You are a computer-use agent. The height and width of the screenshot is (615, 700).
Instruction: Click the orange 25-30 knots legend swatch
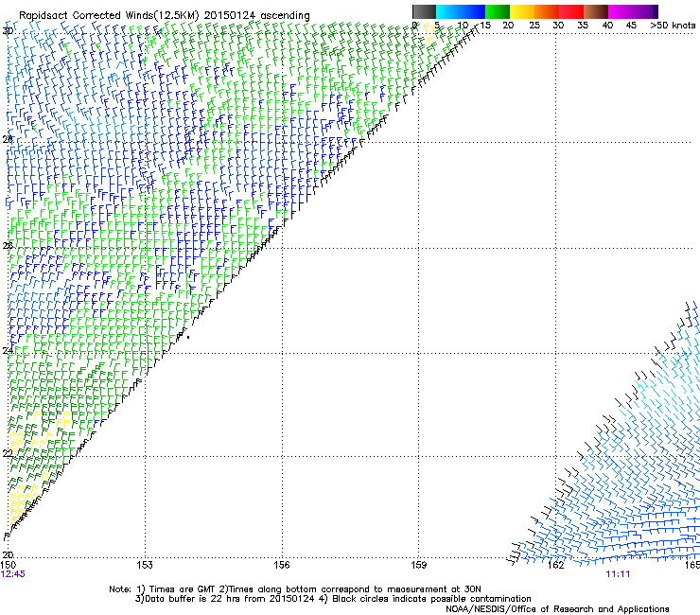point(547,11)
